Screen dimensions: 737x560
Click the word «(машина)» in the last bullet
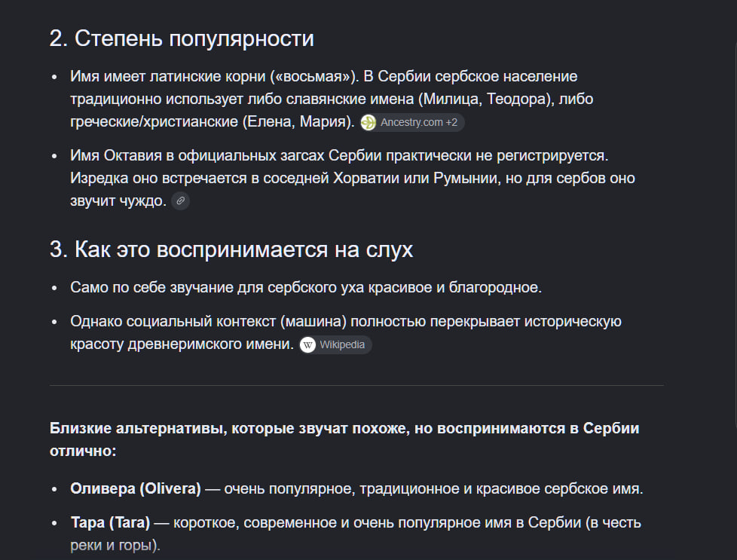point(313,321)
